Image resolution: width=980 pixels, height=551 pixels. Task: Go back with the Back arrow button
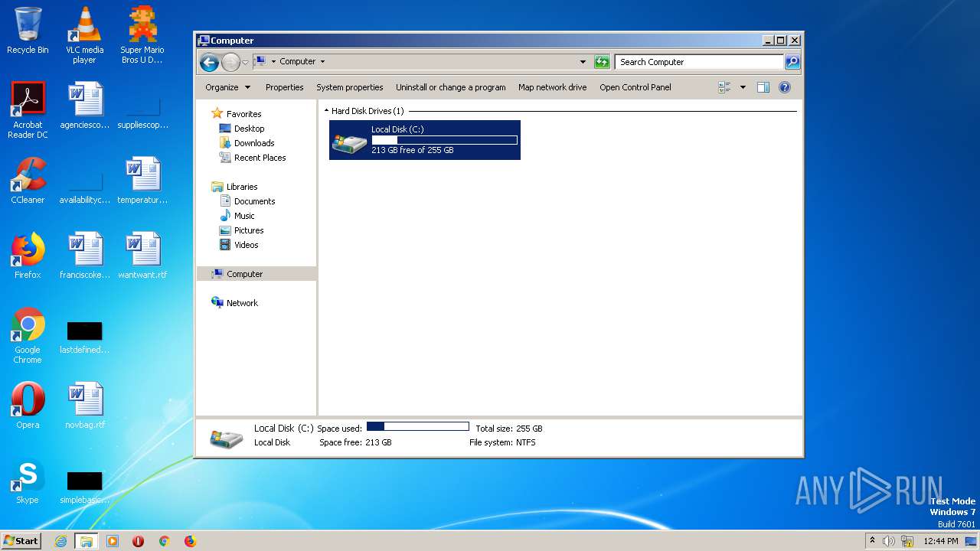[x=209, y=62]
